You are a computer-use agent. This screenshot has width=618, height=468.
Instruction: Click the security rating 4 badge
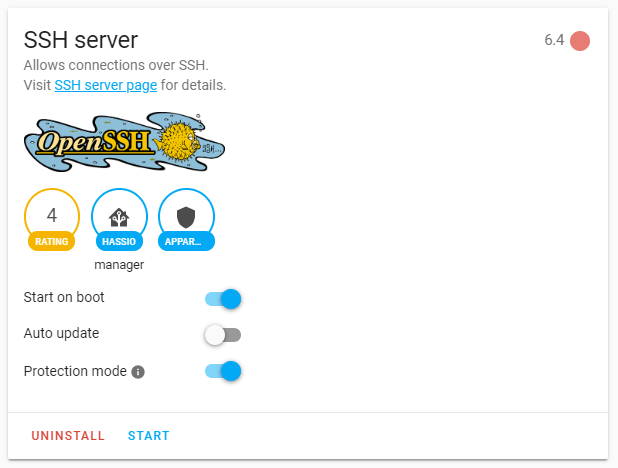[52, 220]
